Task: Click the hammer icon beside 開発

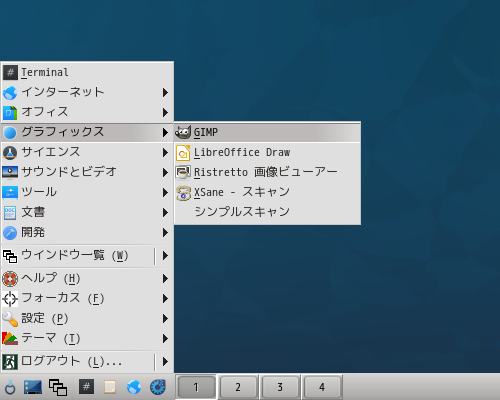Action: (10, 233)
